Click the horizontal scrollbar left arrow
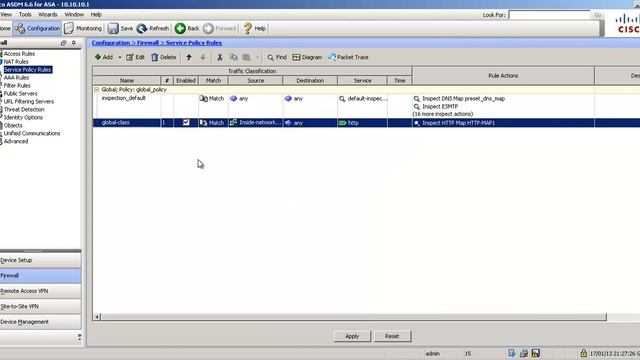Viewport: 640px width, 360px height. pyautogui.click(x=97, y=317)
